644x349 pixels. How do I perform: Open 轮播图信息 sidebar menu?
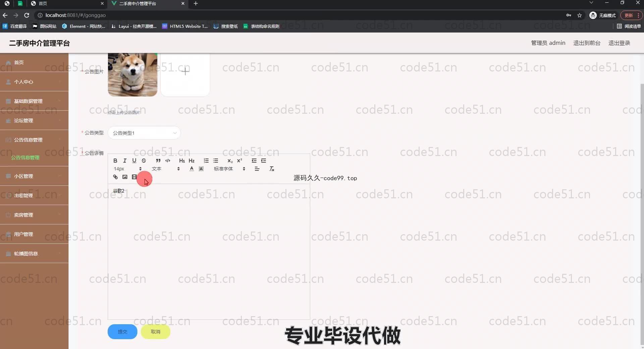(34, 253)
